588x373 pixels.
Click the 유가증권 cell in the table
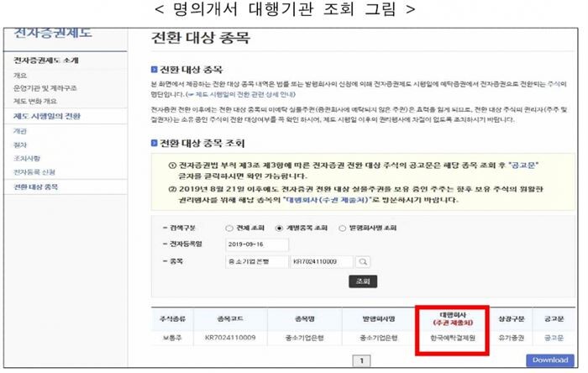pyautogui.click(x=511, y=338)
